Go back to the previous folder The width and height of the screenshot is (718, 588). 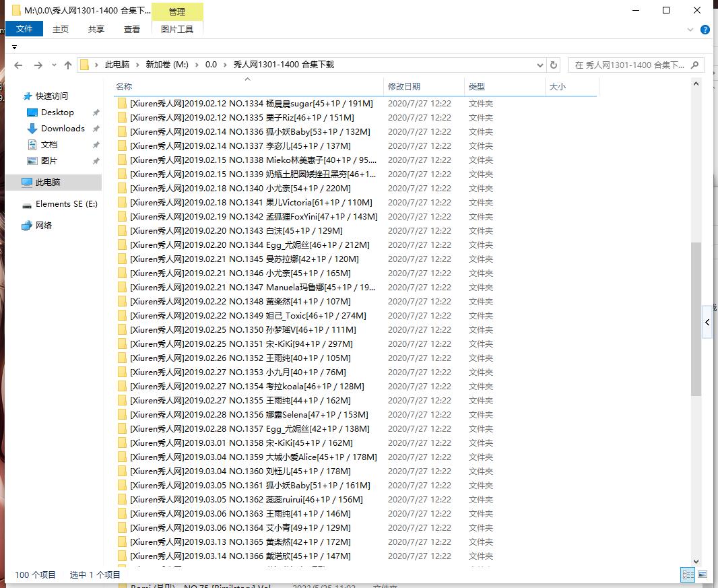coord(18,65)
